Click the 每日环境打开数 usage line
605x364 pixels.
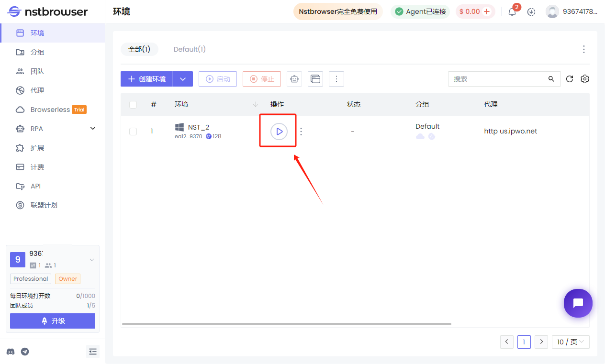[53, 296]
